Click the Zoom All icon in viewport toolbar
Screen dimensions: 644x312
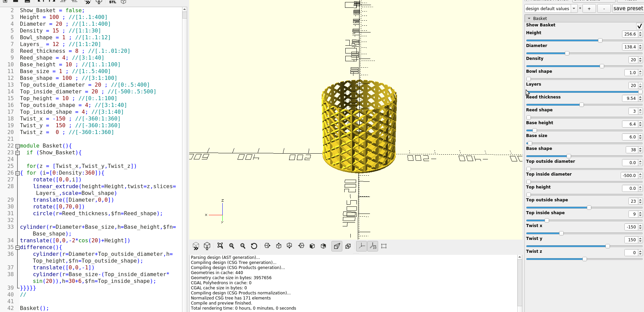tap(220, 246)
